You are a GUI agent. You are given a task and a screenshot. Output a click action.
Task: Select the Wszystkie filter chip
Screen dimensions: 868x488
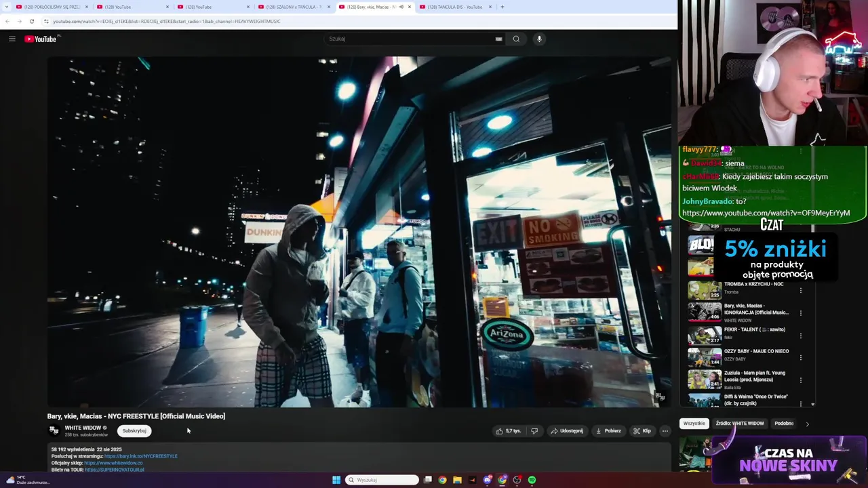694,424
